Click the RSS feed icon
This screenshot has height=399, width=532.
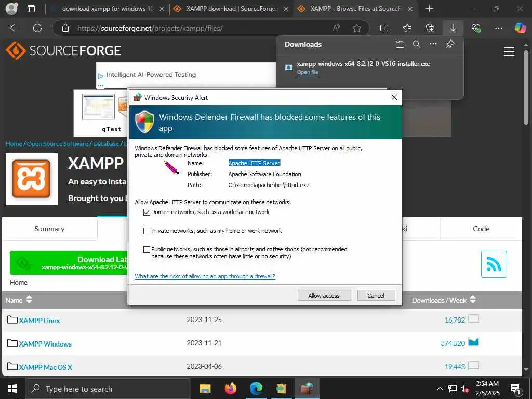point(494,264)
